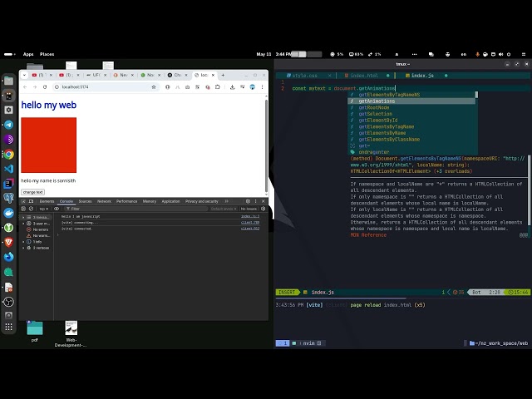Viewport: 532px width, 399px height.
Task: Open OBS Studio from the dock
Action: point(9,302)
